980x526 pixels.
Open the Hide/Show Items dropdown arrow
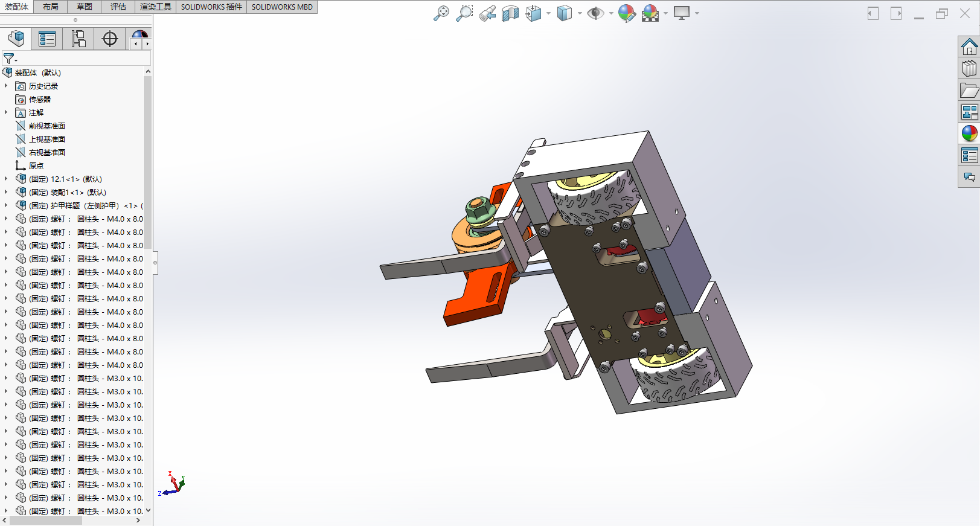point(611,13)
